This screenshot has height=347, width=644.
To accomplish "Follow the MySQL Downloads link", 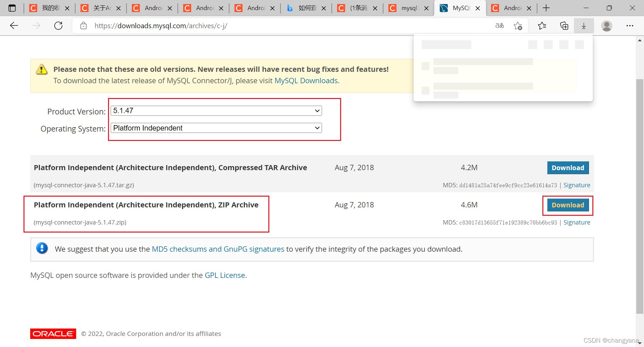I will coord(306,81).
